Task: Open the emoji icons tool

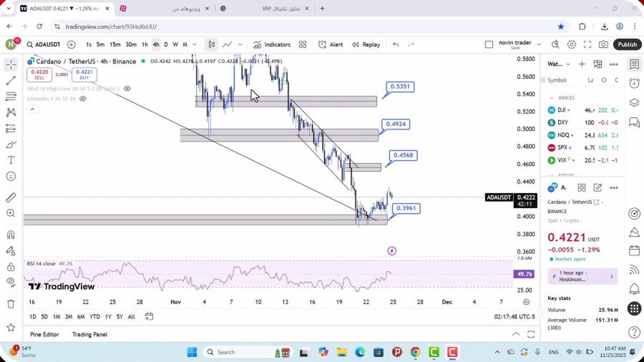Action: pyautogui.click(x=11, y=176)
